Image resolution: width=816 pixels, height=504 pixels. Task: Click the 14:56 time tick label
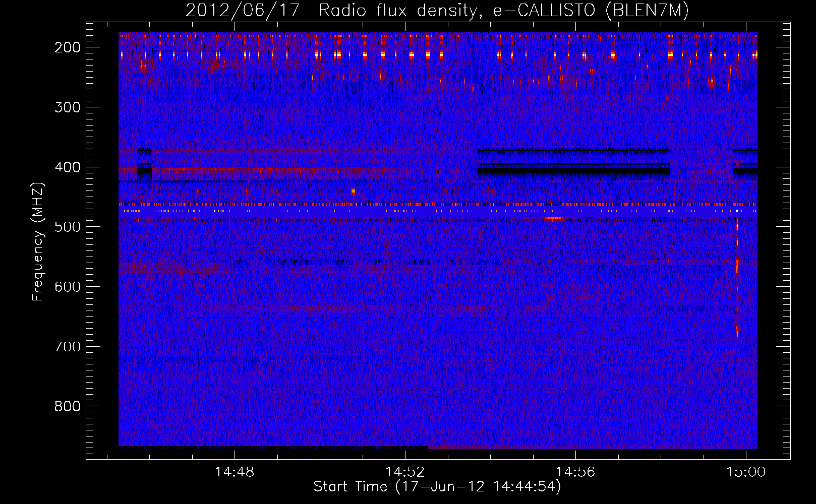point(575,472)
